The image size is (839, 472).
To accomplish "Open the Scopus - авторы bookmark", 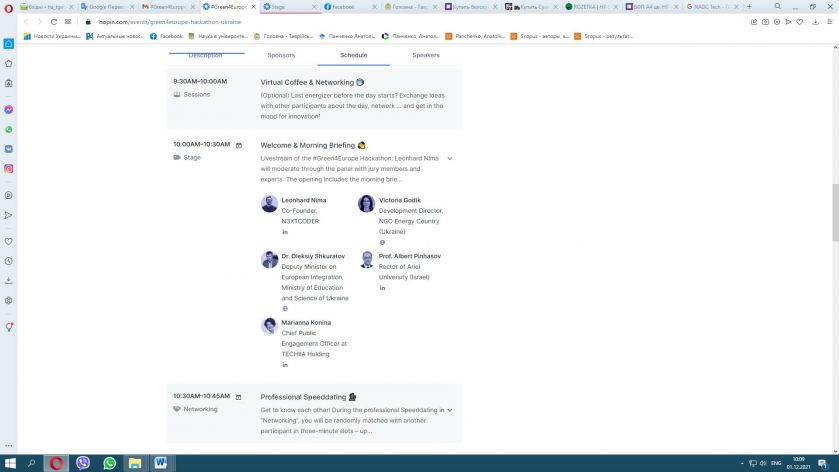I will tap(539, 36).
